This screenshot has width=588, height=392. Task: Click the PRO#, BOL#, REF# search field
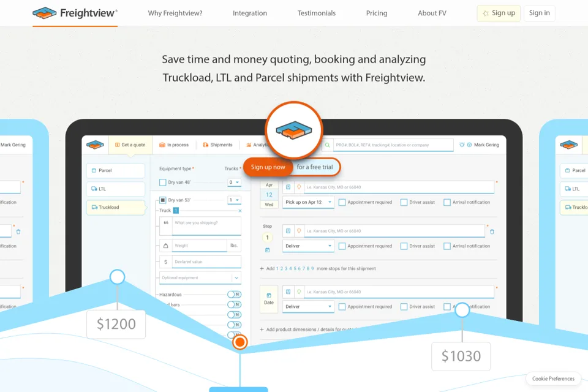(393, 145)
